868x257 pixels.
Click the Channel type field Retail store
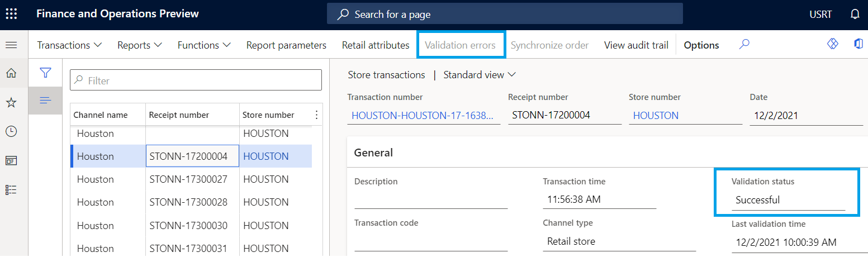619,241
